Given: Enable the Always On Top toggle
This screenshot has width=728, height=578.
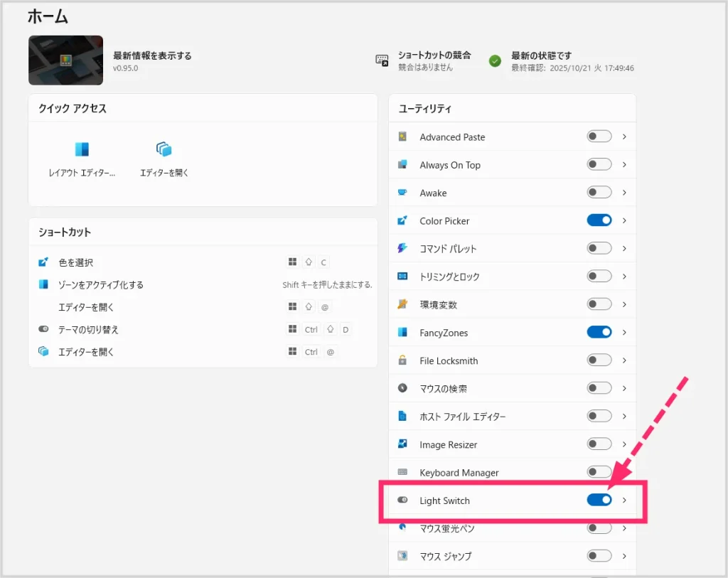Looking at the screenshot, I should pyautogui.click(x=599, y=164).
